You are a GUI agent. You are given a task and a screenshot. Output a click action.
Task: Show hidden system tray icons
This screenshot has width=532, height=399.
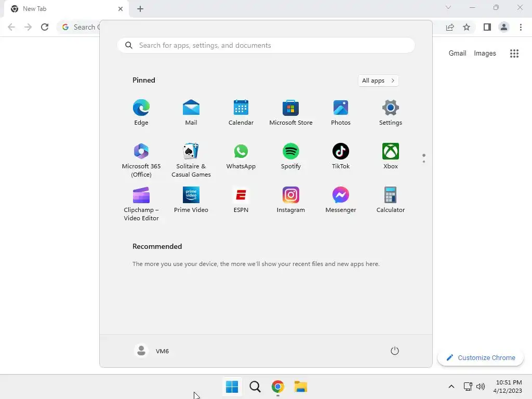pyautogui.click(x=451, y=387)
